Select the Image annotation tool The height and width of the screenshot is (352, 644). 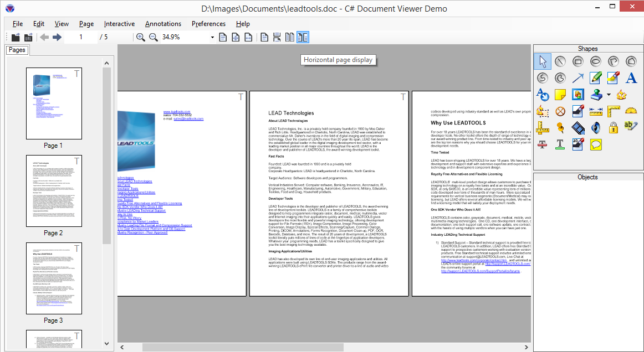(578, 94)
